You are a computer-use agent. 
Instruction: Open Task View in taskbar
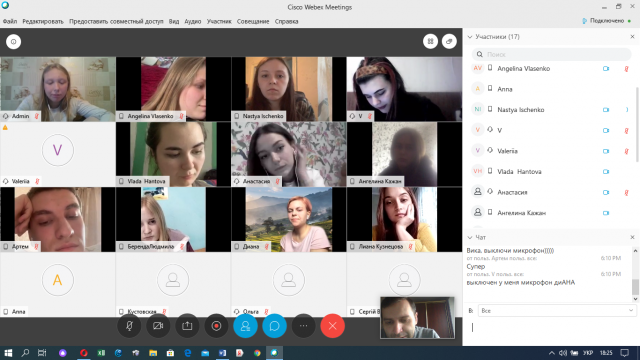pyautogui.click(x=42, y=353)
